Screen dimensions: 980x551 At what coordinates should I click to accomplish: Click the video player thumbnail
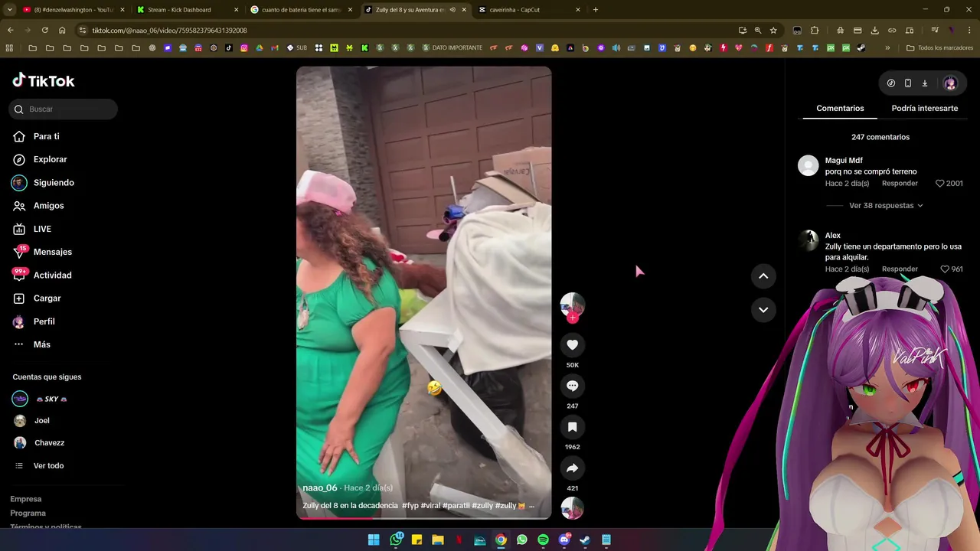click(x=423, y=293)
